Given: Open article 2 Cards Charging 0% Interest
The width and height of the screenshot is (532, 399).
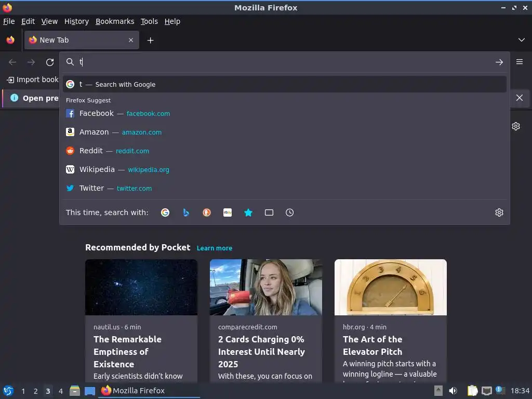Looking at the screenshot, I should tap(262, 352).
